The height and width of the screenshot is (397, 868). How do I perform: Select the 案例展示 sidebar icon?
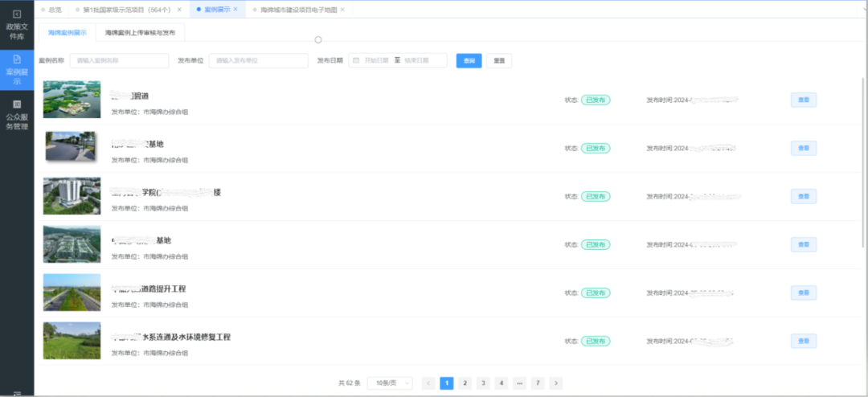point(17,71)
